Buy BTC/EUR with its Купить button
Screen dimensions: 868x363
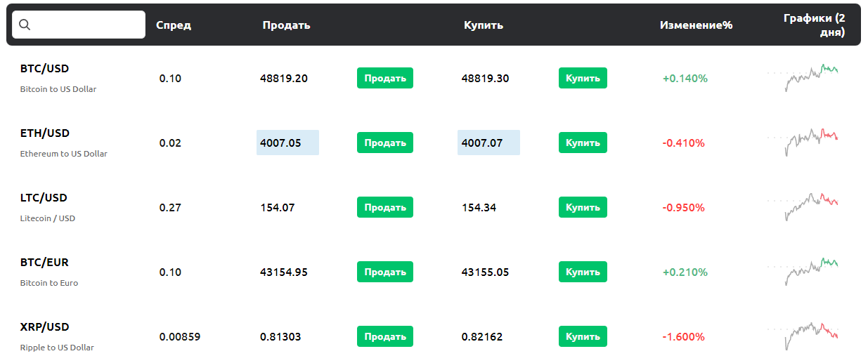pyautogui.click(x=583, y=272)
